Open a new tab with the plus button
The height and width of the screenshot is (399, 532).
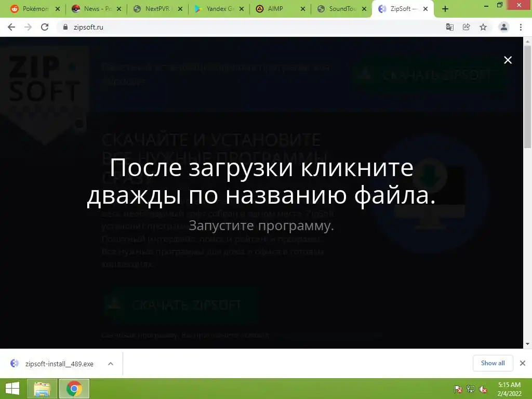click(445, 9)
